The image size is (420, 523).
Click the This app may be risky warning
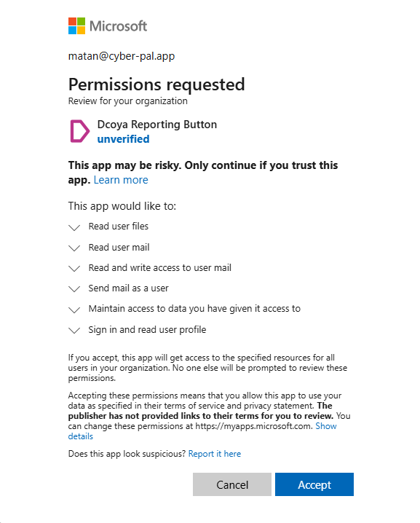click(x=203, y=172)
